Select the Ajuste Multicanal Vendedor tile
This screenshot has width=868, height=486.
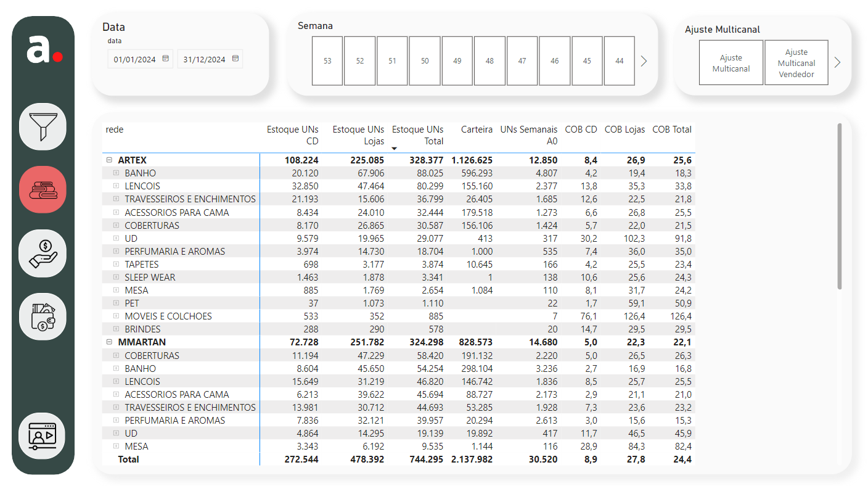796,63
